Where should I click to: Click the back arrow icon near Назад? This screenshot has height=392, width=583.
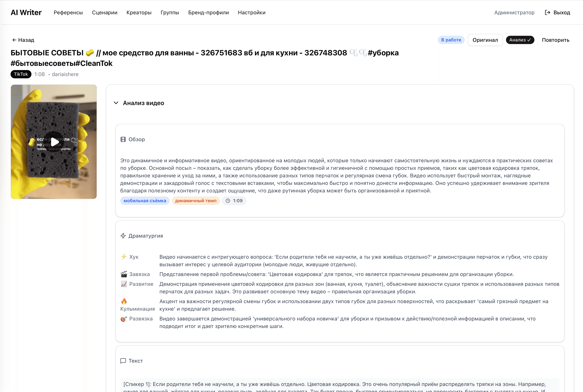pyautogui.click(x=14, y=40)
